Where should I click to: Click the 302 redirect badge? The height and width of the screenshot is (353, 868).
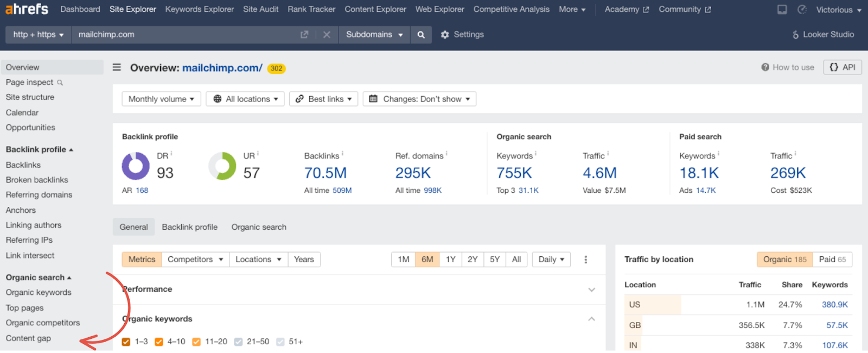coord(276,68)
